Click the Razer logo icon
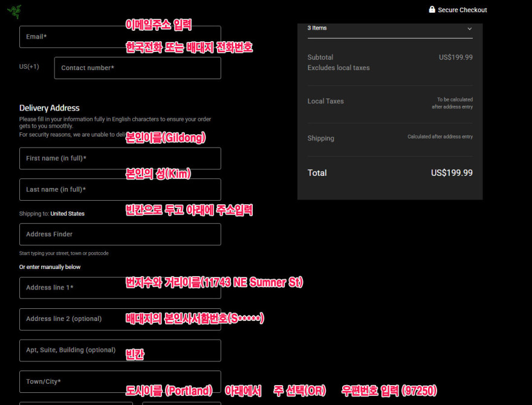Image resolution: width=532 pixels, height=405 pixels. pyautogui.click(x=15, y=11)
